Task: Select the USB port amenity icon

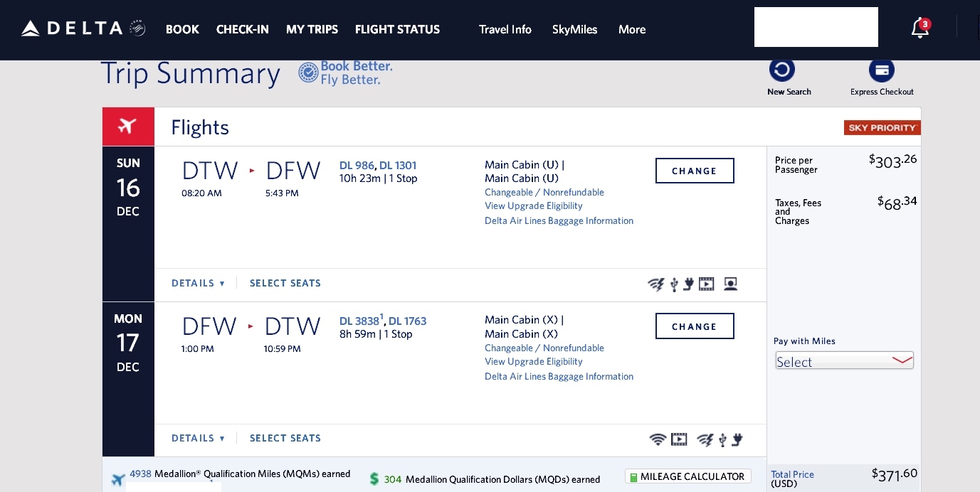Action: click(x=674, y=284)
